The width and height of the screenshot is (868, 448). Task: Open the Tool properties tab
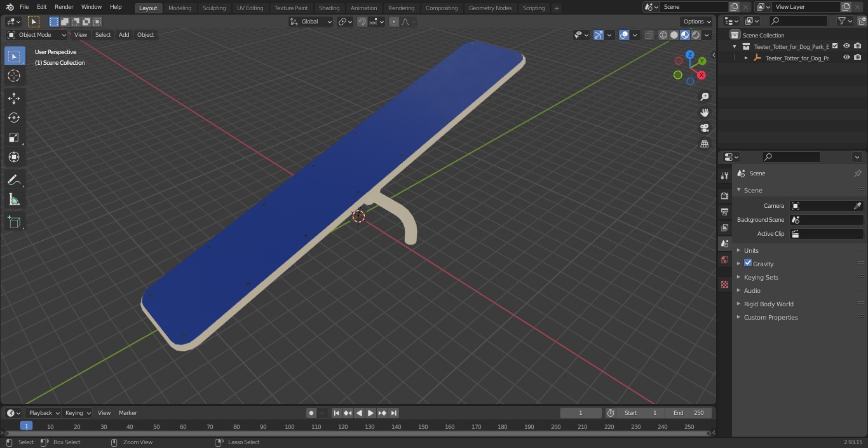(724, 175)
